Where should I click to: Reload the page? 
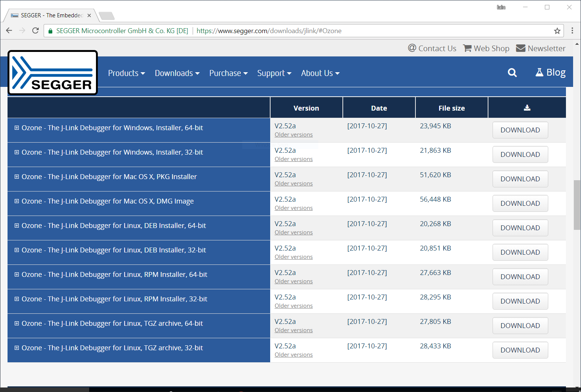(35, 30)
